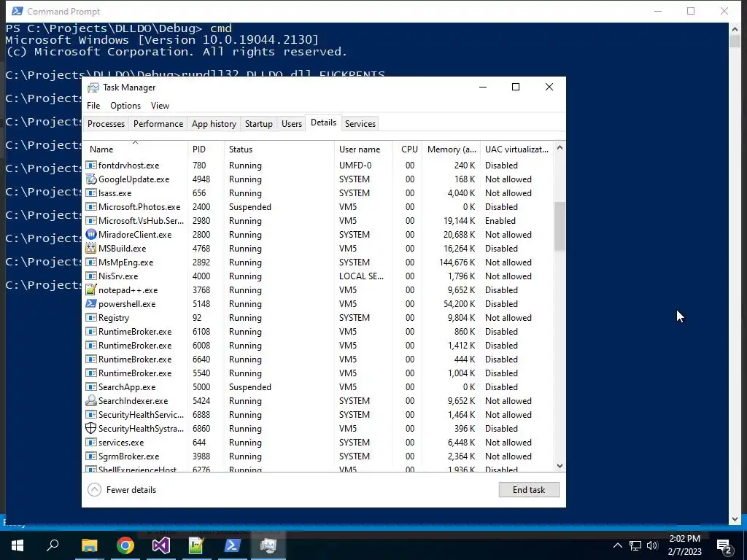Show hidden tray icons chevron

click(x=617, y=545)
